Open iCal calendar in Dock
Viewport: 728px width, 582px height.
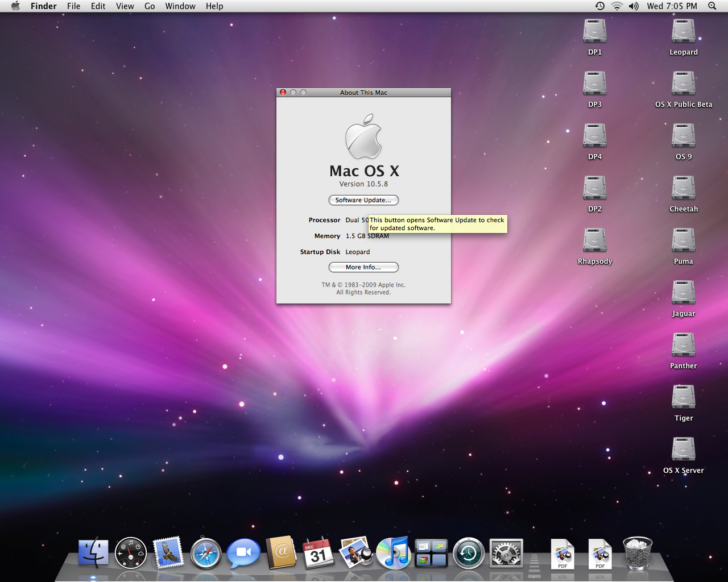(318, 553)
